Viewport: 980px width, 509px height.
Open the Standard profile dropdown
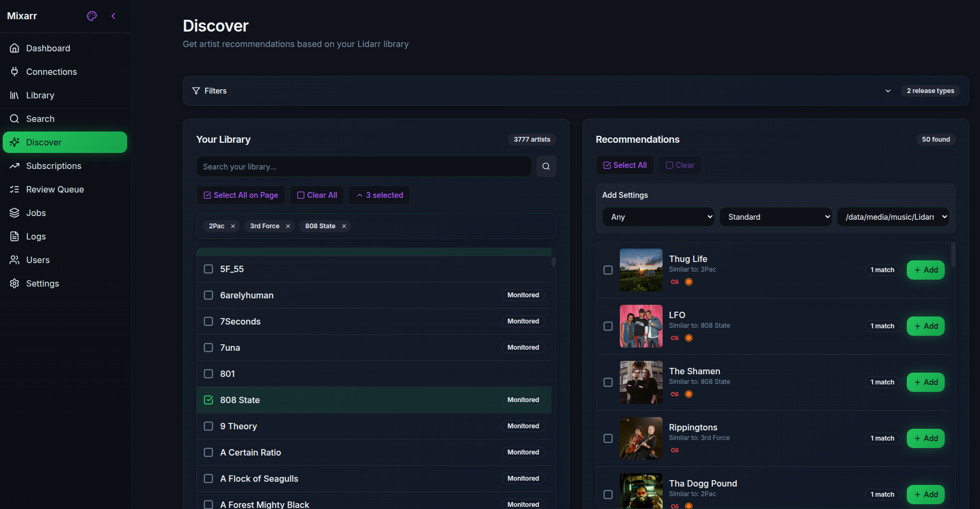(775, 217)
